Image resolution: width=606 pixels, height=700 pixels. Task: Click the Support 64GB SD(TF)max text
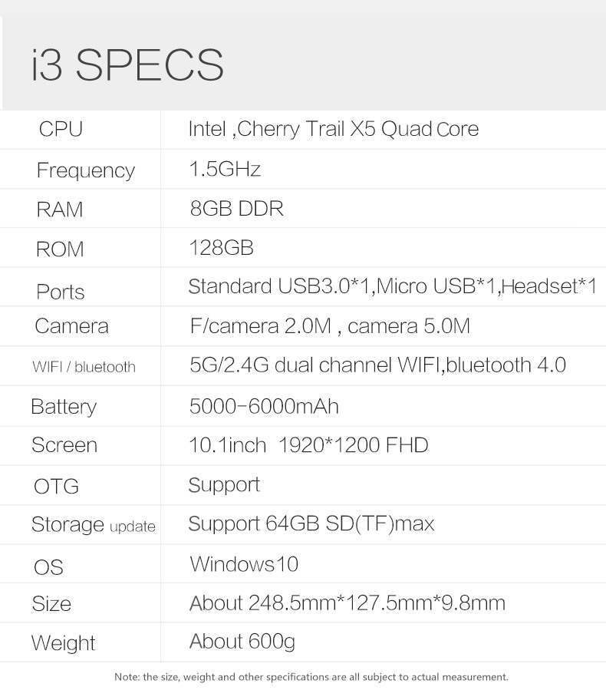(311, 524)
